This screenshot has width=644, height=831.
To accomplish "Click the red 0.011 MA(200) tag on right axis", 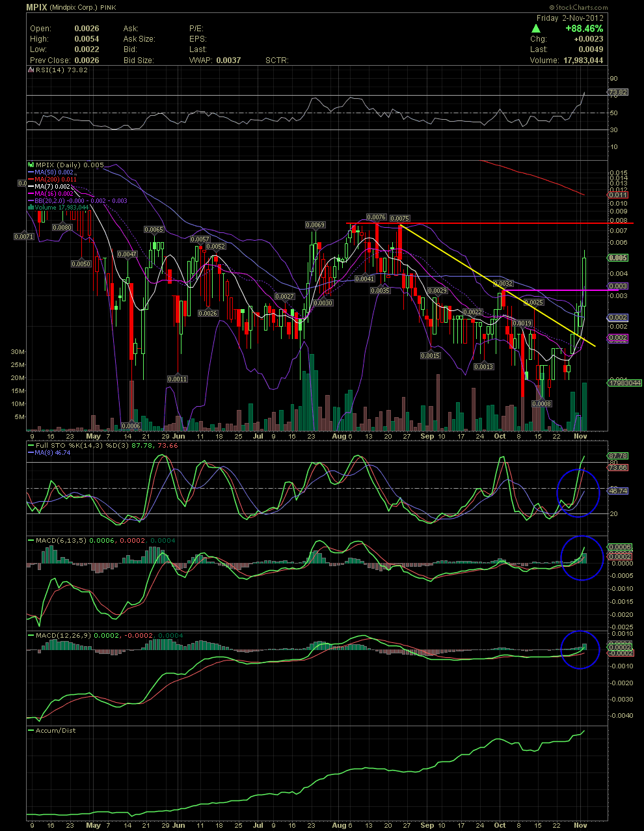I will click(x=618, y=195).
